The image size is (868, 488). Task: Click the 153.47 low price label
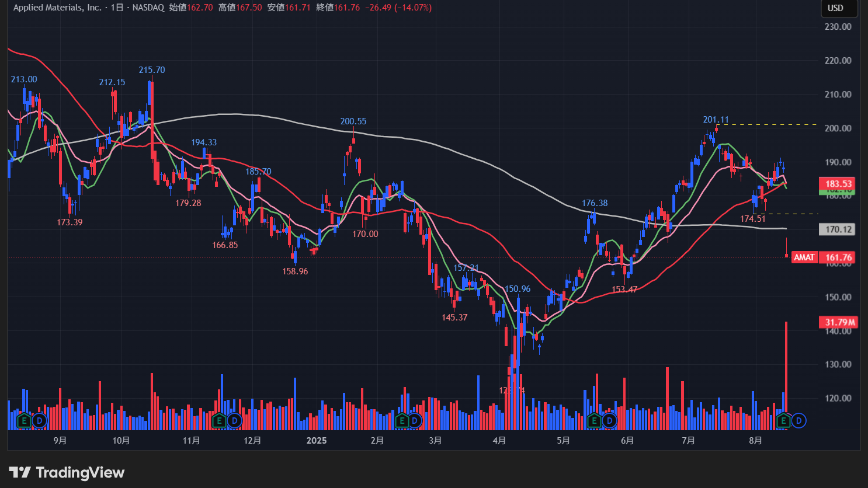click(x=624, y=290)
